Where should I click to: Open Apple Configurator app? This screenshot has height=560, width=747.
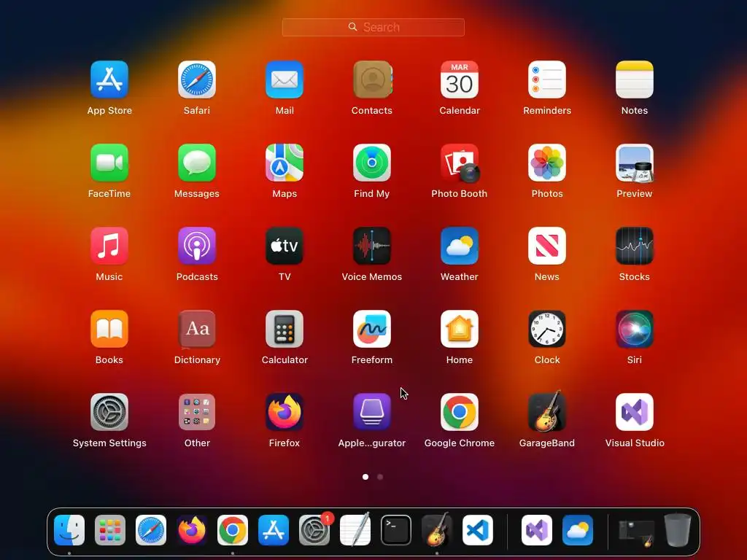pos(372,412)
